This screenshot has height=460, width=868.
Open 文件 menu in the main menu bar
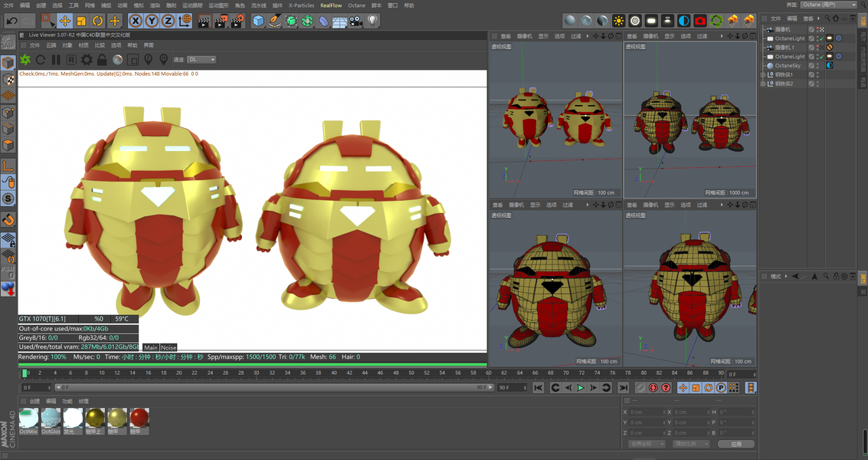click(x=9, y=5)
